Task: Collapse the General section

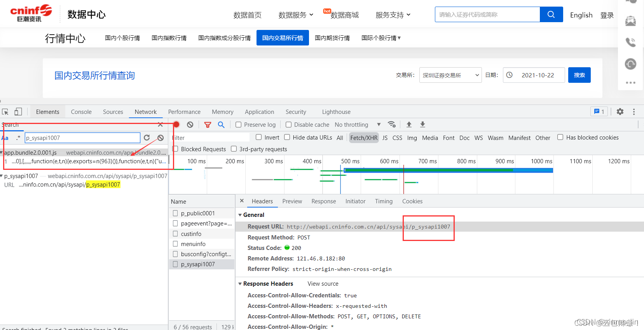Action: (240, 215)
